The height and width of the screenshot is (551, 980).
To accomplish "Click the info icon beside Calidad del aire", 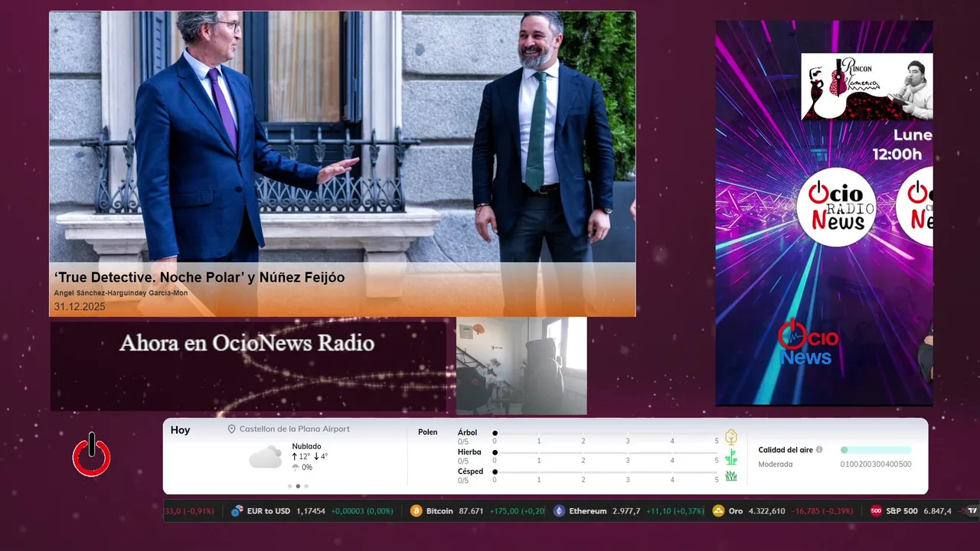I will click(x=819, y=450).
